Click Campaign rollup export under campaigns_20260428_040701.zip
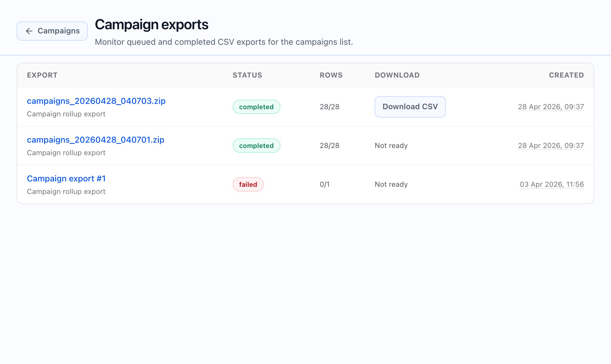The image size is (611, 364). pyautogui.click(x=66, y=153)
